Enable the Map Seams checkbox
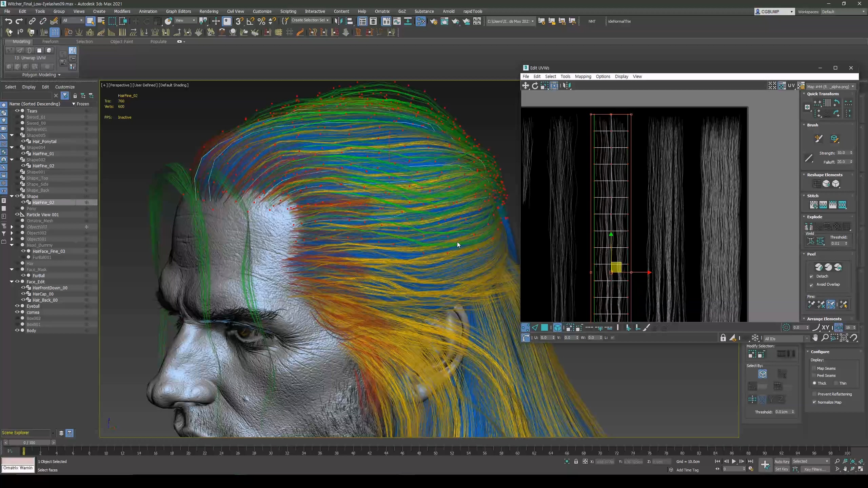 (x=814, y=368)
